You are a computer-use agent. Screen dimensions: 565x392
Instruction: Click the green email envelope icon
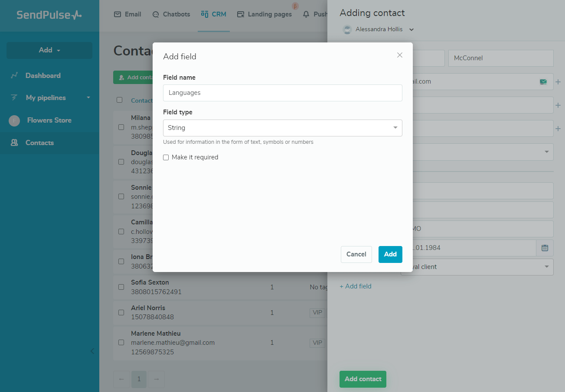543,82
